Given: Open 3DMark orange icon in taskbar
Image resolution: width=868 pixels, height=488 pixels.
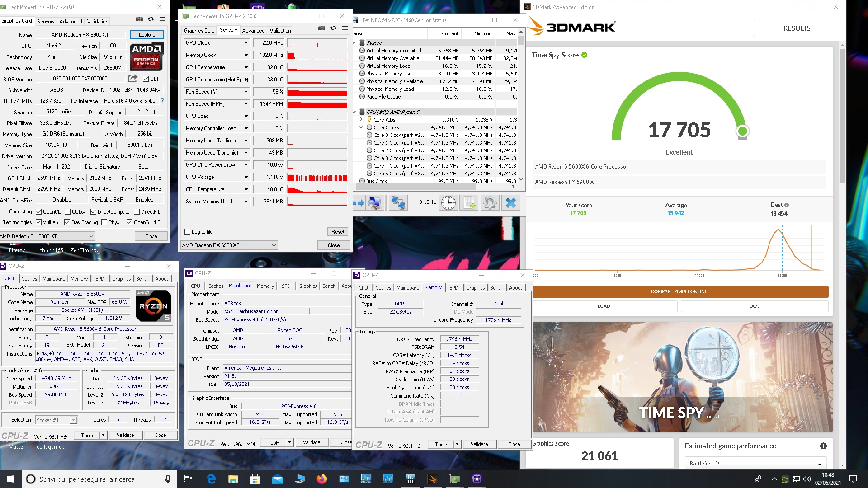Looking at the screenshot, I should coord(432,479).
